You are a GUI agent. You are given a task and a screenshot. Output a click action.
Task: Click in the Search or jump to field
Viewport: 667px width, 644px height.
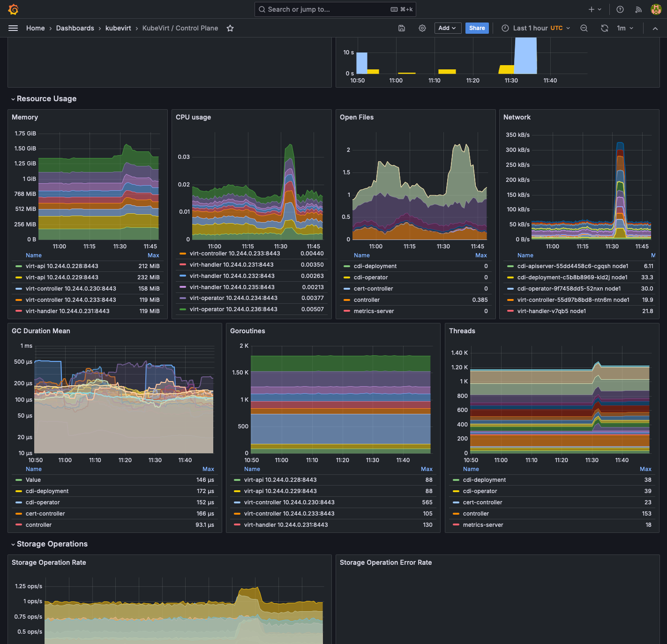pos(335,9)
